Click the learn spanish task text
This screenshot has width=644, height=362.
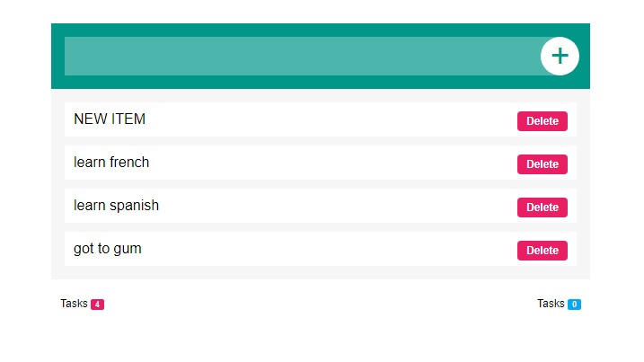click(116, 206)
